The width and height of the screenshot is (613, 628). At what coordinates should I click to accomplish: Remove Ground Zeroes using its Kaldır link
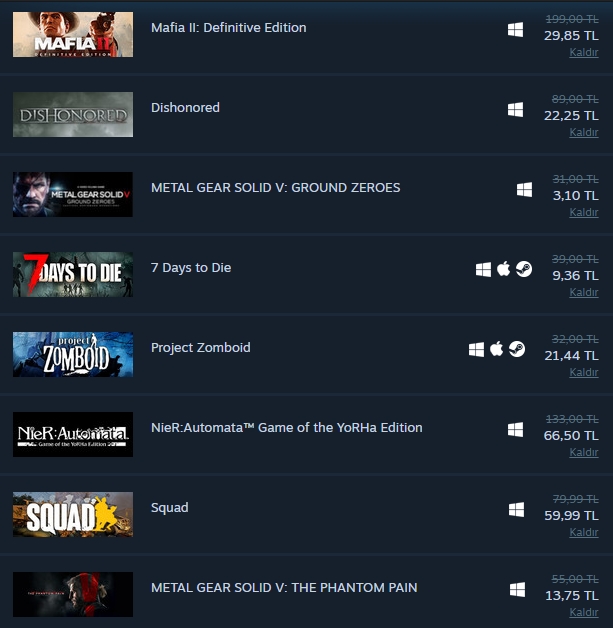click(x=584, y=212)
